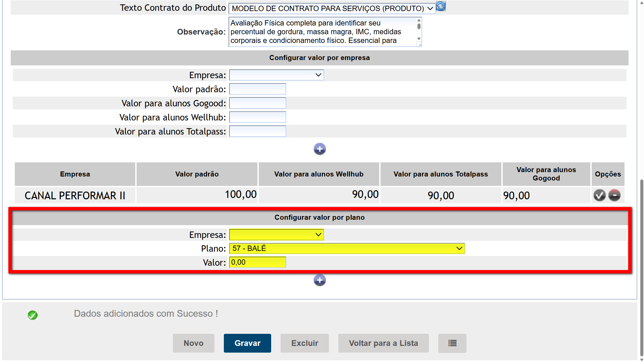Click the green success check icon
644x362 pixels.
pyautogui.click(x=33, y=315)
